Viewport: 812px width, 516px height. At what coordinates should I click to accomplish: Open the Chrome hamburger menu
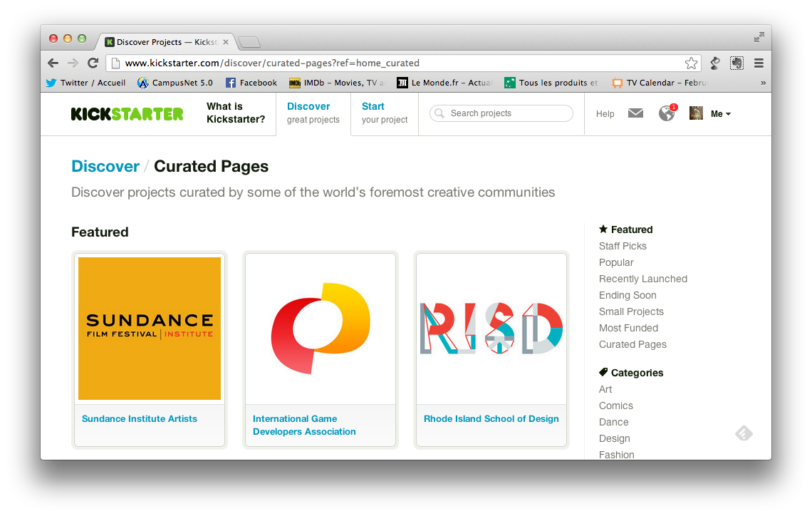pos(759,63)
